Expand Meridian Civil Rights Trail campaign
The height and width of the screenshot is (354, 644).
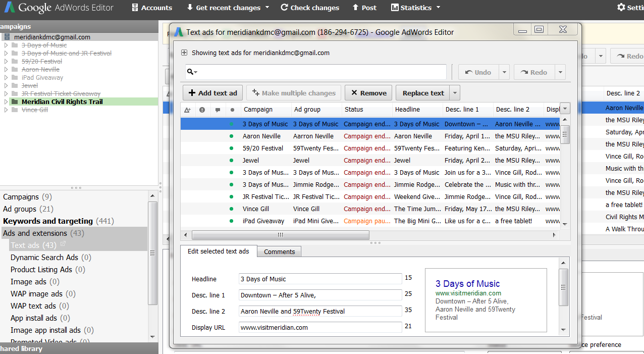(x=6, y=102)
